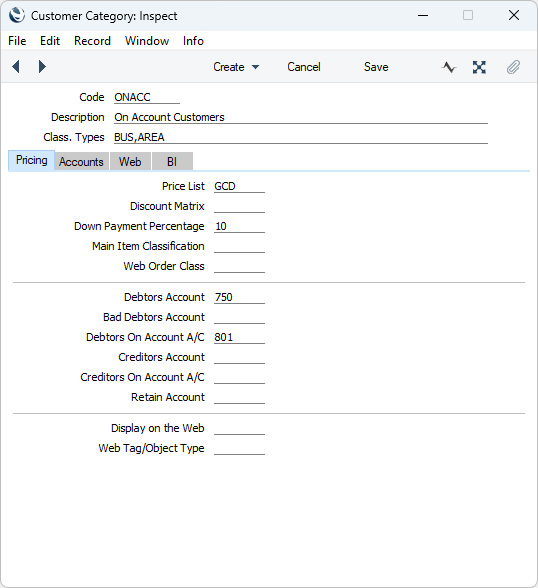The height and width of the screenshot is (588, 538).
Task: Edit the Debtors Account field
Action: coord(239,297)
